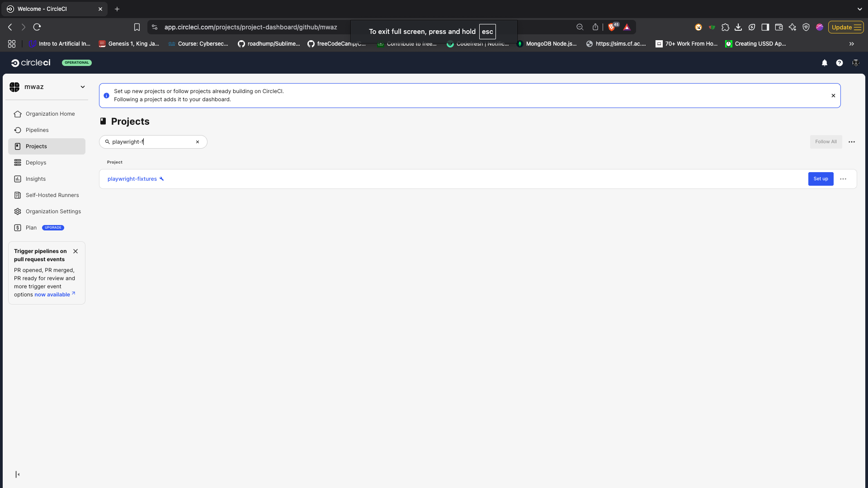This screenshot has width=868, height=488.
Task: Close the Trigger pipelines notice card
Action: [75, 251]
